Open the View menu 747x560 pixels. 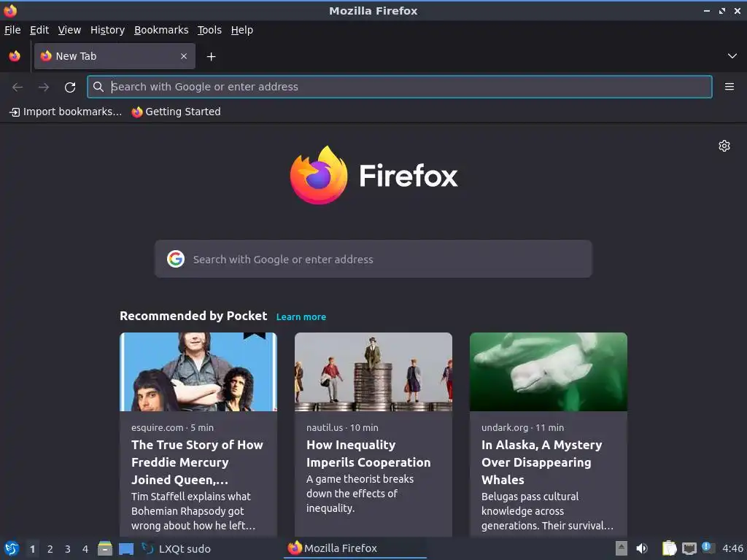tap(69, 30)
